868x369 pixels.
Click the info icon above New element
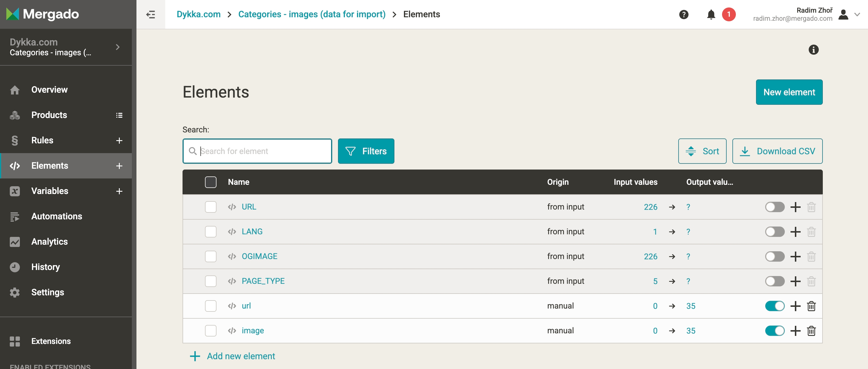tap(813, 50)
